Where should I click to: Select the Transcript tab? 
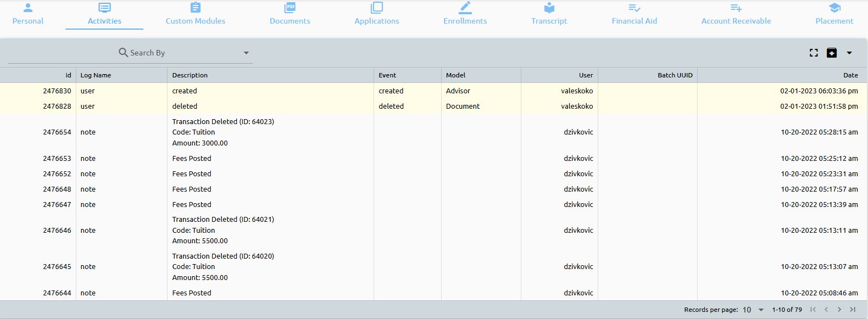pyautogui.click(x=549, y=15)
